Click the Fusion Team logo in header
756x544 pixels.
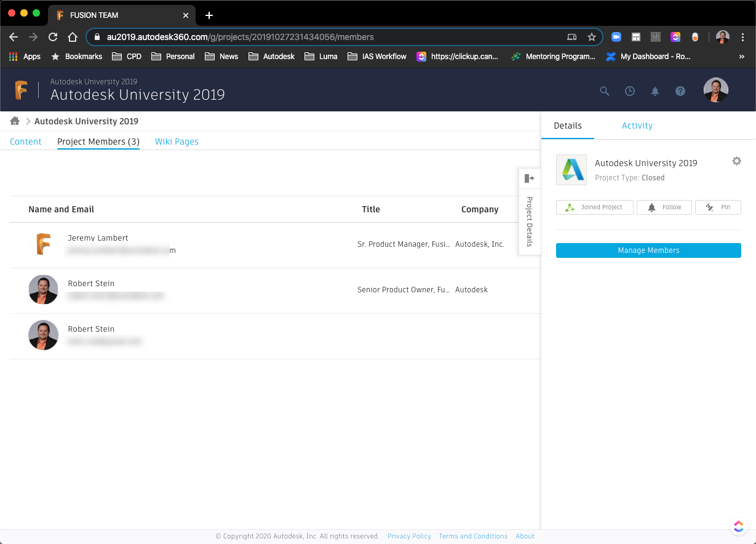click(x=22, y=90)
